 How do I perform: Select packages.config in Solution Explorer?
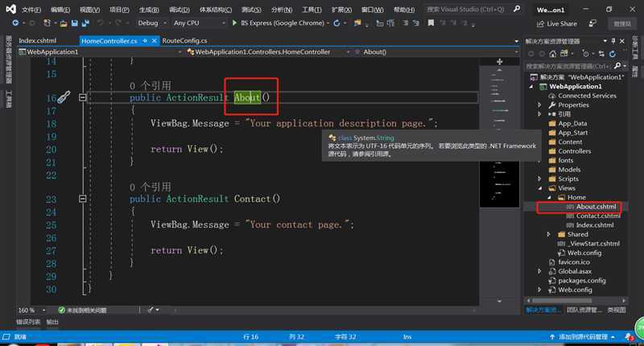pyautogui.click(x=581, y=281)
